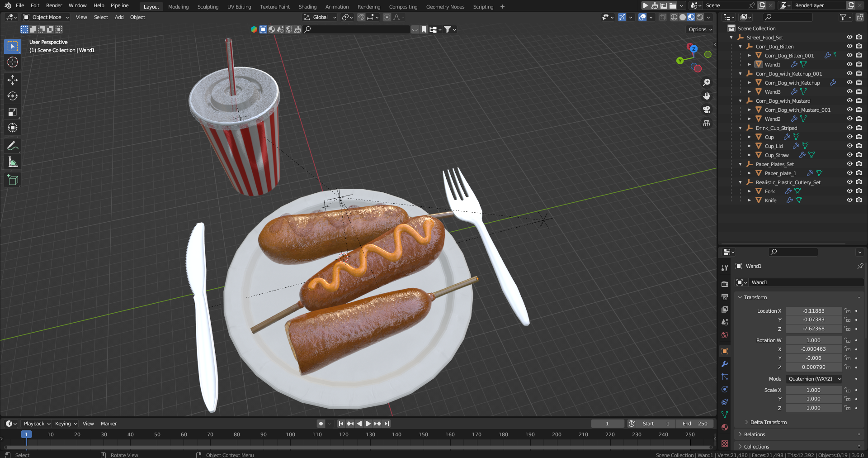Image resolution: width=868 pixels, height=458 pixels.
Task: Toggle visibility of Wand1 in outliner
Action: click(849, 64)
